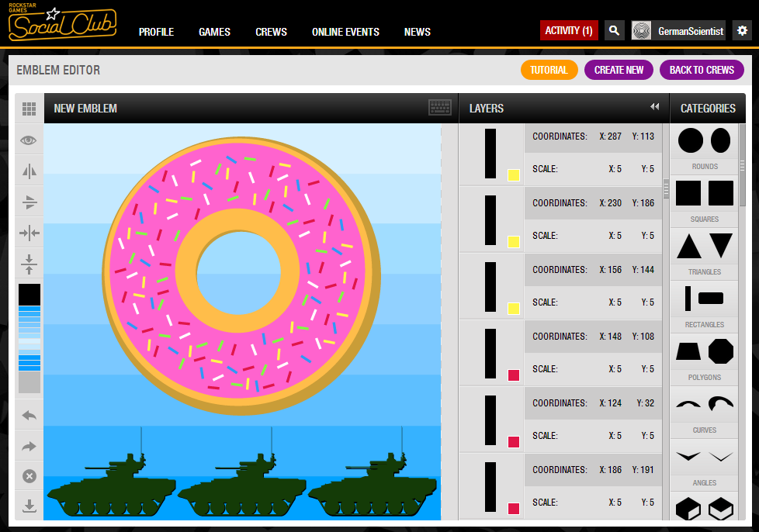The image size is (759, 532).
Task: Go to the Social Club logo home
Action: [x=62, y=22]
